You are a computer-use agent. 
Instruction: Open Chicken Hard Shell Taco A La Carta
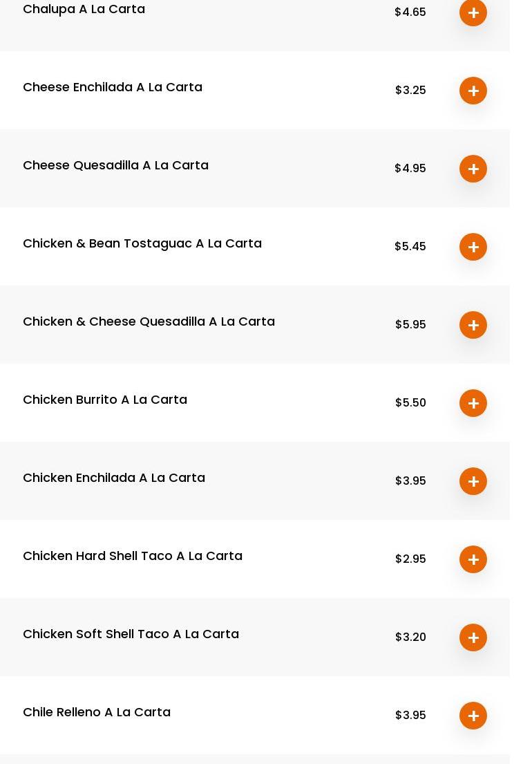(x=133, y=556)
